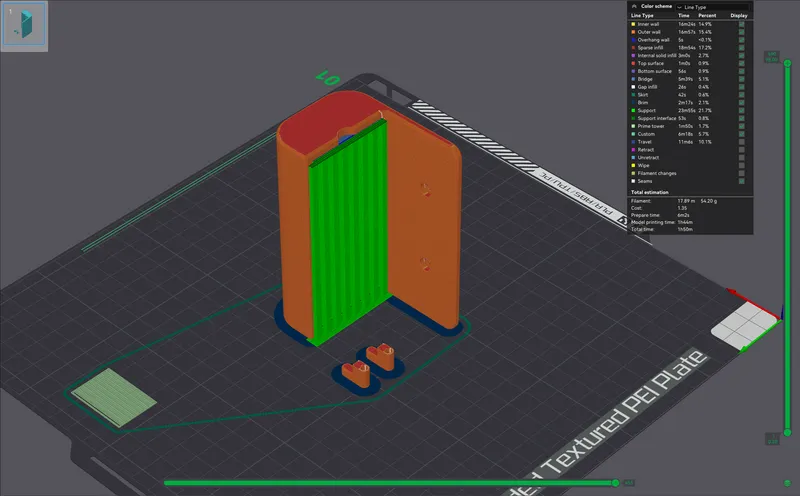800x496 pixels.
Task: Enable Travel moves display checkbox
Action: (x=741, y=142)
